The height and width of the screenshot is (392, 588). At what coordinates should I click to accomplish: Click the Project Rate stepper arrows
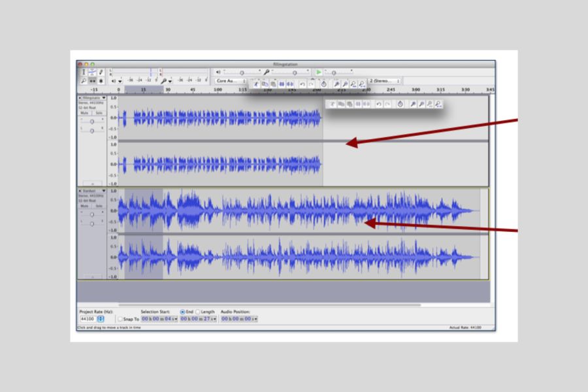(101, 319)
